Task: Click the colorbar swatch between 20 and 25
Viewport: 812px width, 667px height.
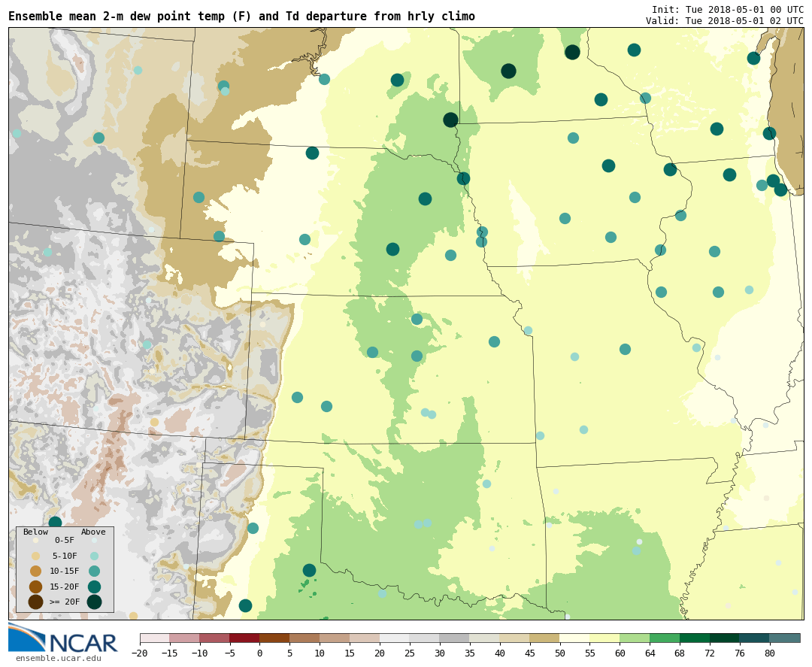Action: 395,638
